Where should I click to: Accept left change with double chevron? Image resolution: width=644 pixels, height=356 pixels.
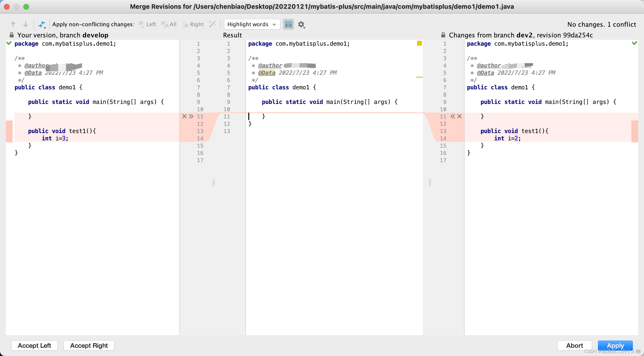coord(191,116)
